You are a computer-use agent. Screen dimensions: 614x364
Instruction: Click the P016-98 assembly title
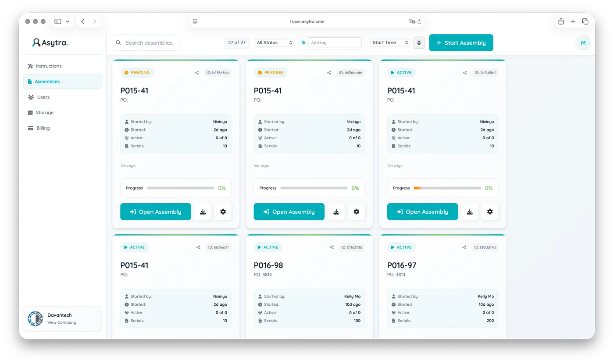click(x=268, y=265)
